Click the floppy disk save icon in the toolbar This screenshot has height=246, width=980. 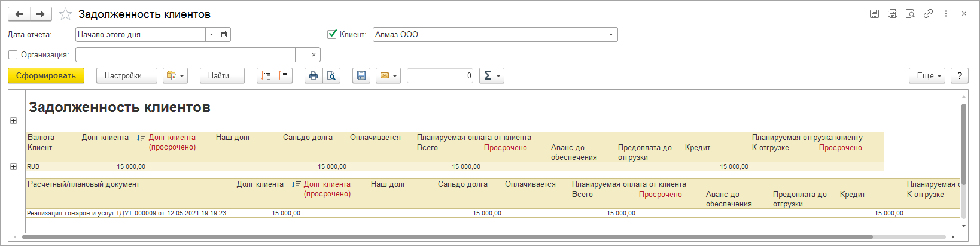[x=361, y=75]
